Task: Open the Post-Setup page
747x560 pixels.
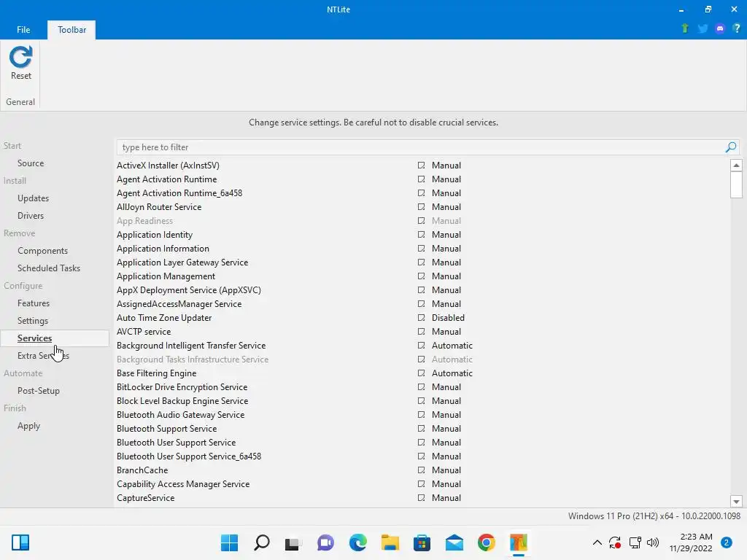Action: [39, 391]
